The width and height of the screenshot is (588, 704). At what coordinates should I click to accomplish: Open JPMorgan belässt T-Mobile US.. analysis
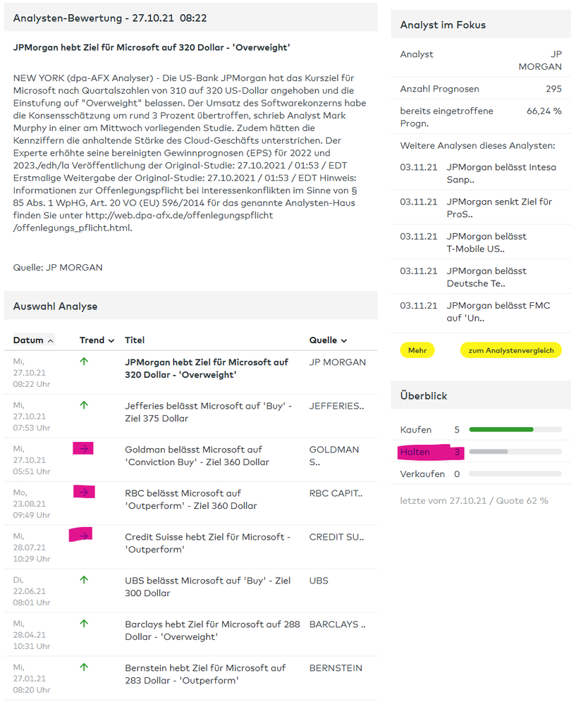(x=486, y=242)
